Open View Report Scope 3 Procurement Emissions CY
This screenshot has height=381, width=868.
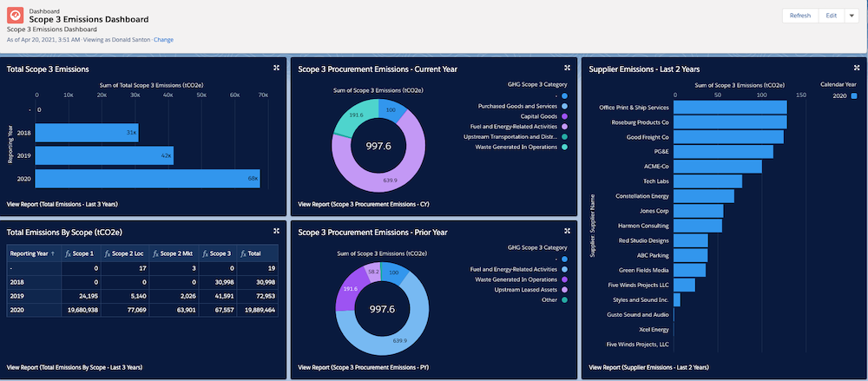click(x=364, y=204)
